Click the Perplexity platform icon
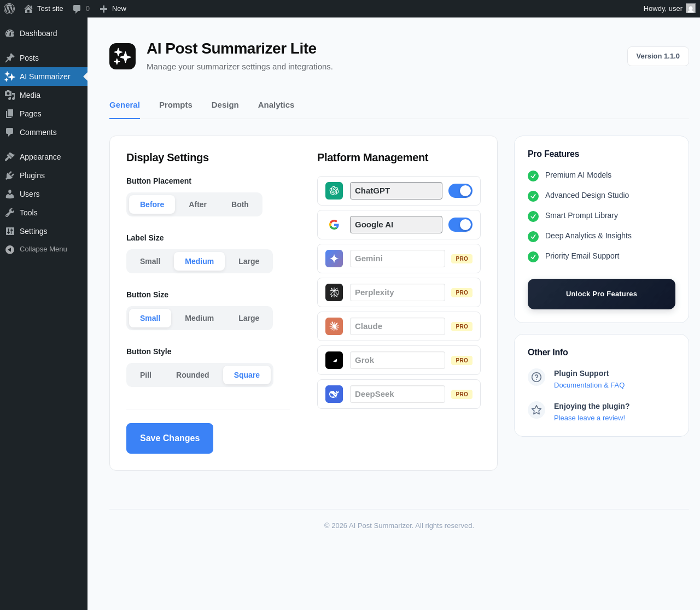This screenshot has height=610, width=700. coord(334,292)
